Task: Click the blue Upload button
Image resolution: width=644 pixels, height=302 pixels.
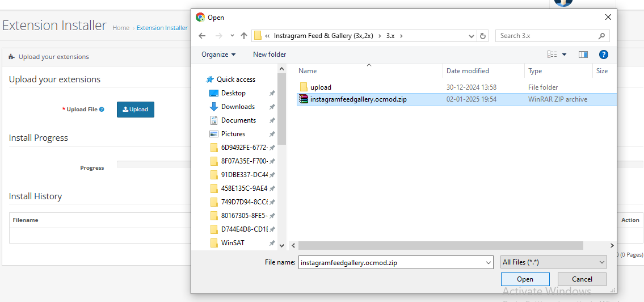Action: pyautogui.click(x=136, y=110)
